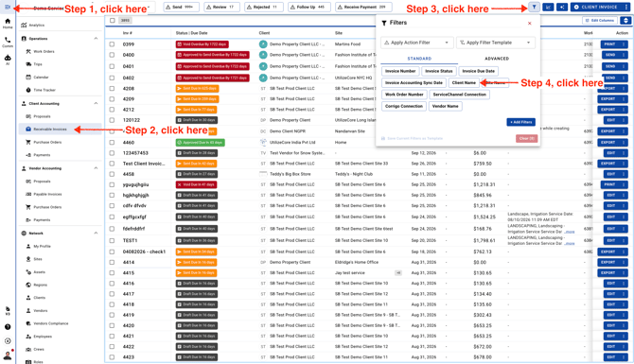Open the Client Invoice button's three-dot menu
Screen dimensions: 634x364
[625, 7]
